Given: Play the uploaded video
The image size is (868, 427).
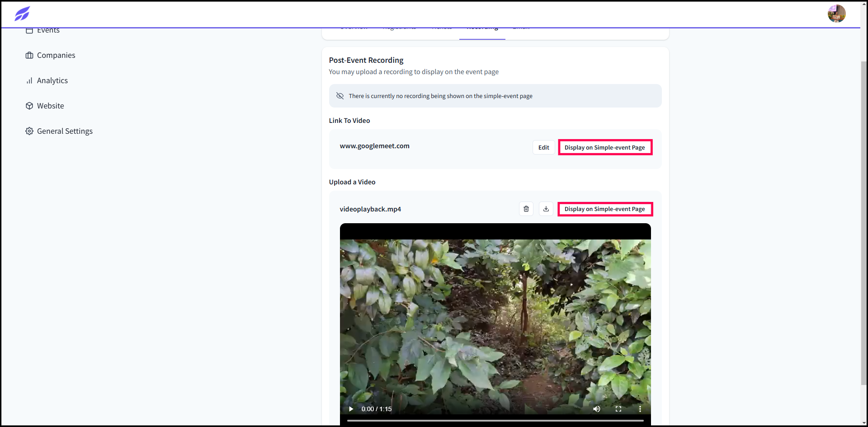Looking at the screenshot, I should (x=351, y=409).
